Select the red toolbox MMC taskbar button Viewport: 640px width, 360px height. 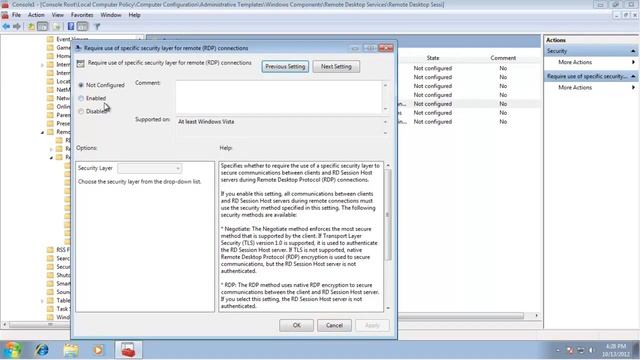(x=128, y=350)
